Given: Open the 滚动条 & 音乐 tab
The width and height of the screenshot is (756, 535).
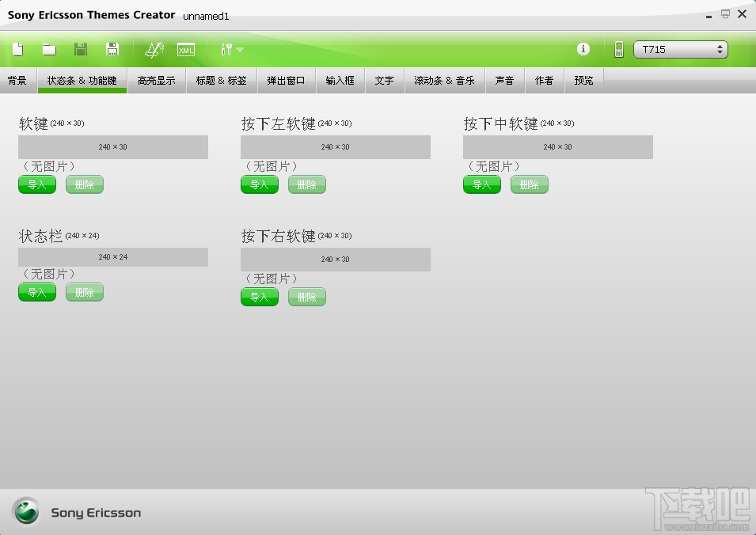Looking at the screenshot, I should coord(445,81).
